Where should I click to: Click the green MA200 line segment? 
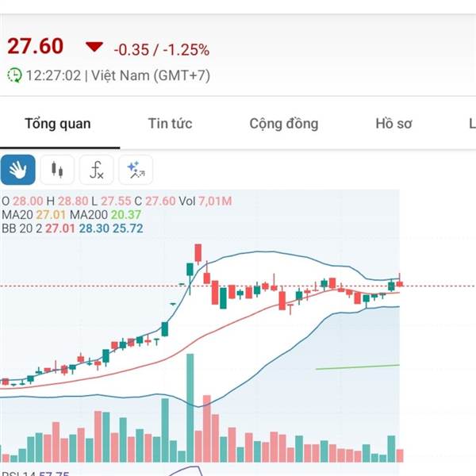coord(358,367)
